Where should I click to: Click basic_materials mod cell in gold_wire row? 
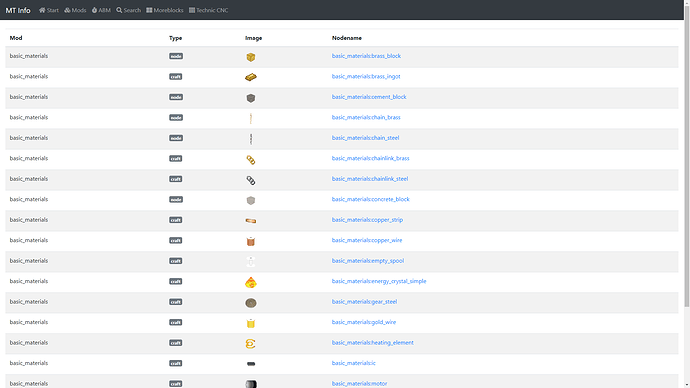[85, 322]
